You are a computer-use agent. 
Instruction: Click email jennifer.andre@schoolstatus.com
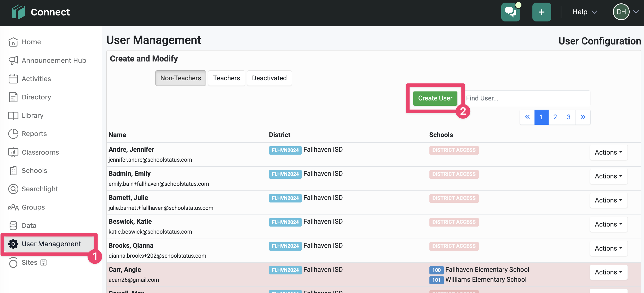(x=150, y=160)
